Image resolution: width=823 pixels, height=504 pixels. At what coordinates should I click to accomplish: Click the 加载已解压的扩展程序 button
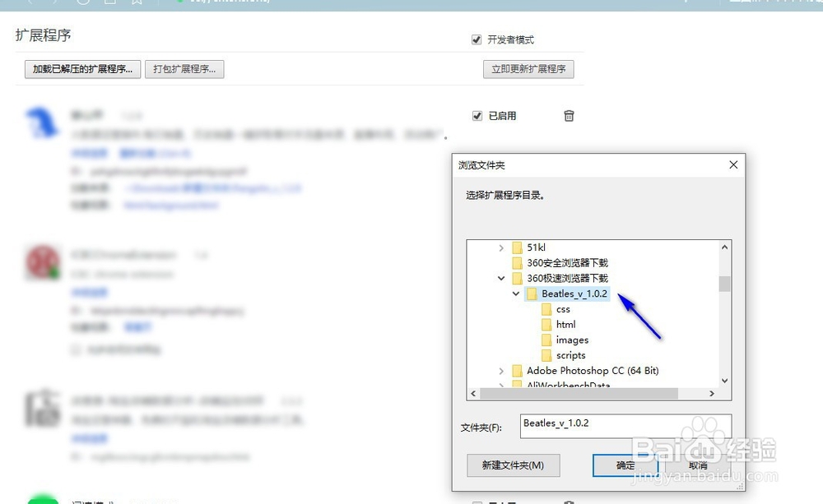[81, 68]
